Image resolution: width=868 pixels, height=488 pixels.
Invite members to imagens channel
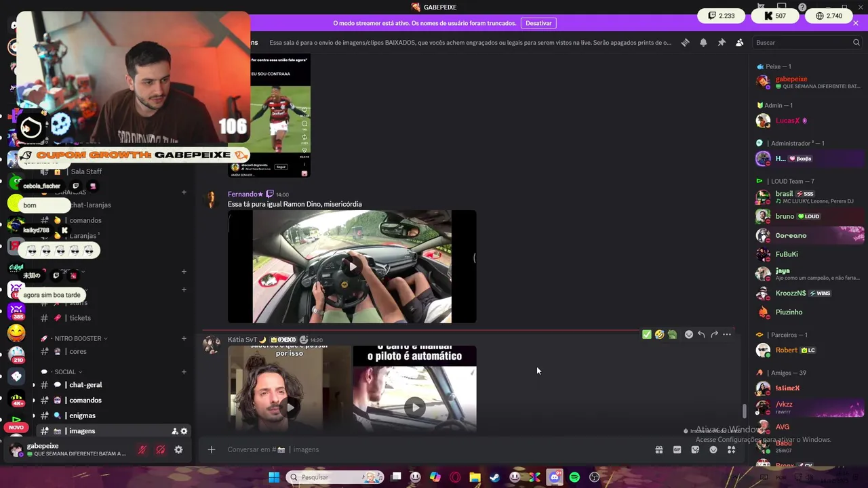[174, 431]
